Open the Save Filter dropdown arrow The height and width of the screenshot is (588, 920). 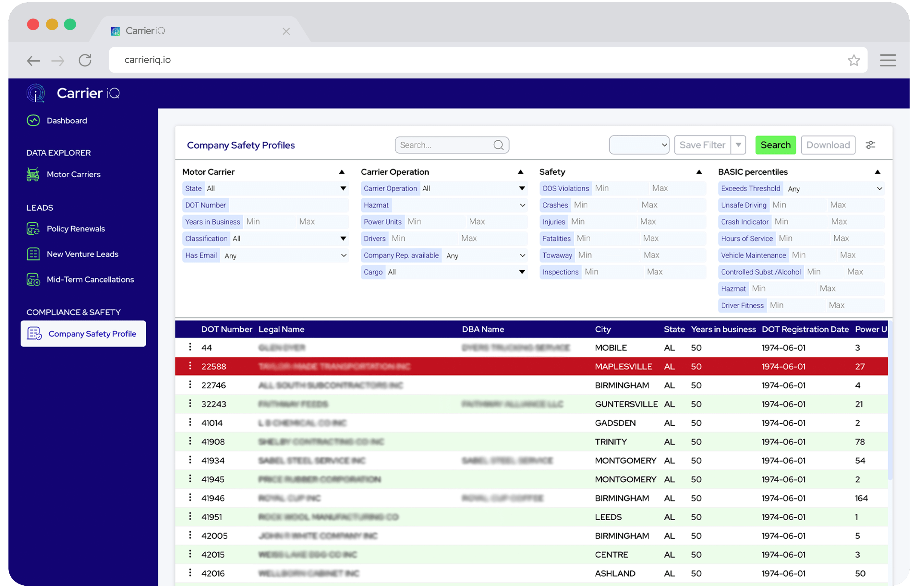(x=739, y=145)
